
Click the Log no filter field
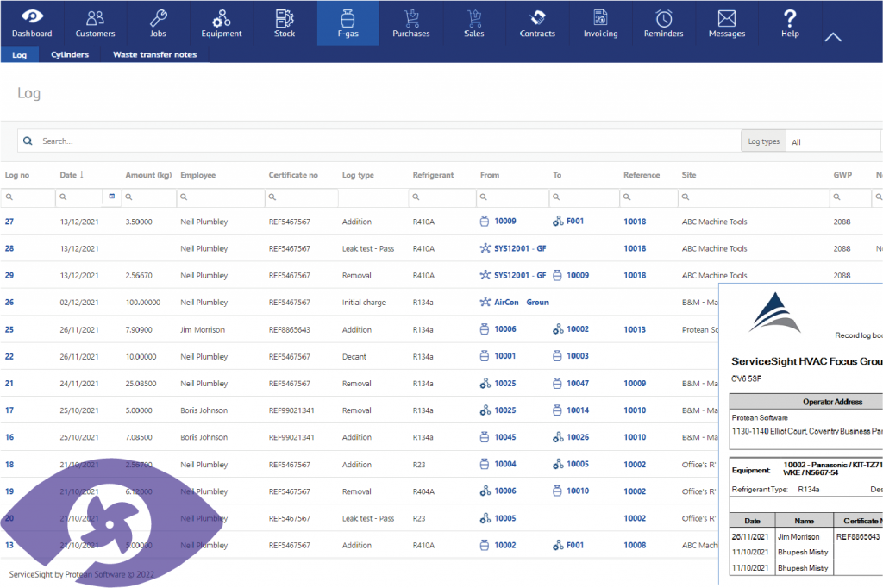tap(28, 197)
